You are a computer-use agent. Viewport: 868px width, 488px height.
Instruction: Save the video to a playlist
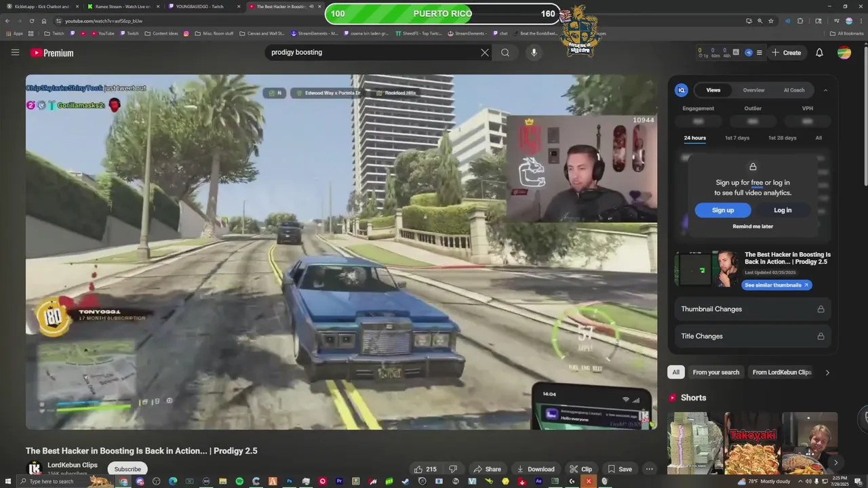620,469
